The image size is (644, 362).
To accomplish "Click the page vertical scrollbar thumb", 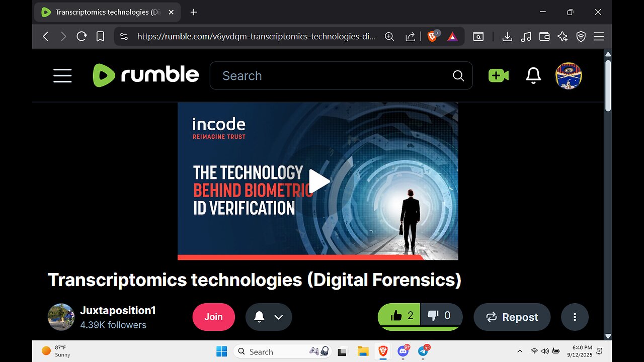I will click(608, 85).
